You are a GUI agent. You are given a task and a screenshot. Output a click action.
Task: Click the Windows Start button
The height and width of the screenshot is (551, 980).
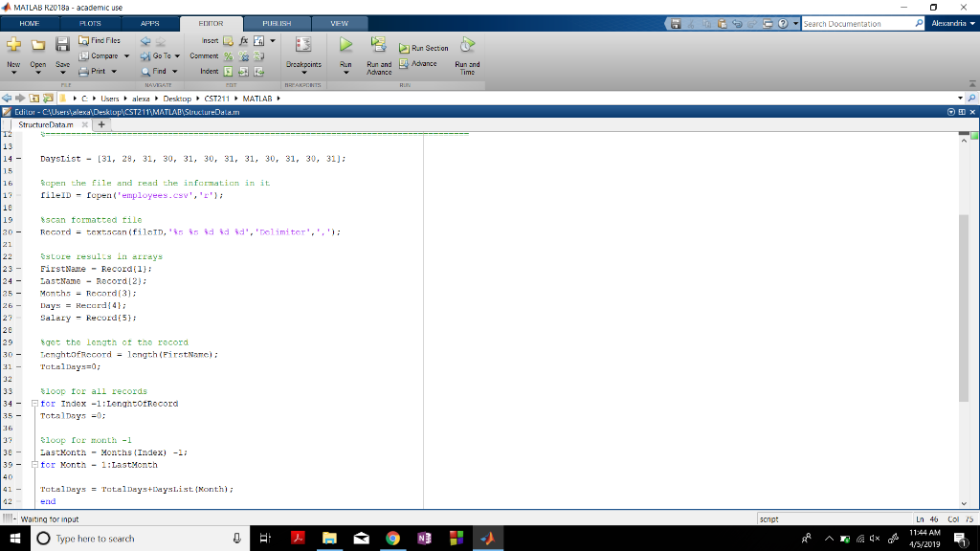pyautogui.click(x=15, y=538)
